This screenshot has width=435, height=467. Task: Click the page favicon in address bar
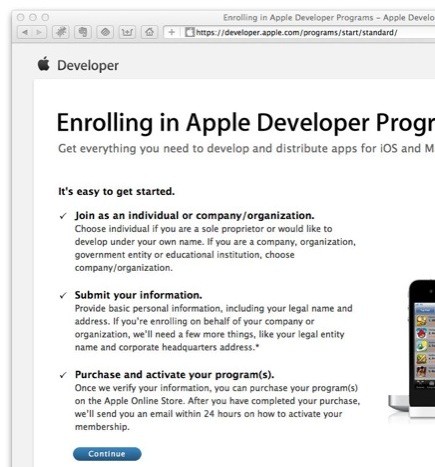[x=190, y=32]
